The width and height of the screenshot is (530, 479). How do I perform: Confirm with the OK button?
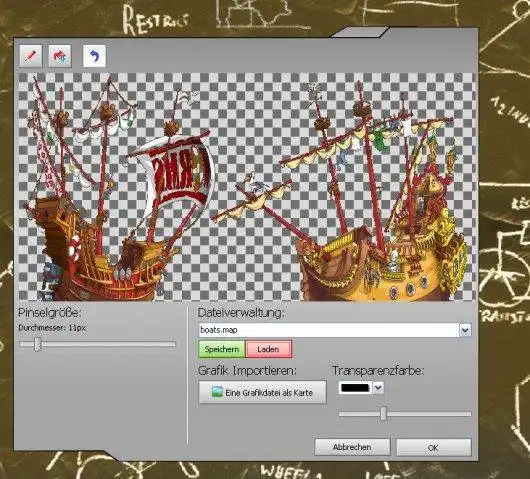click(x=433, y=448)
